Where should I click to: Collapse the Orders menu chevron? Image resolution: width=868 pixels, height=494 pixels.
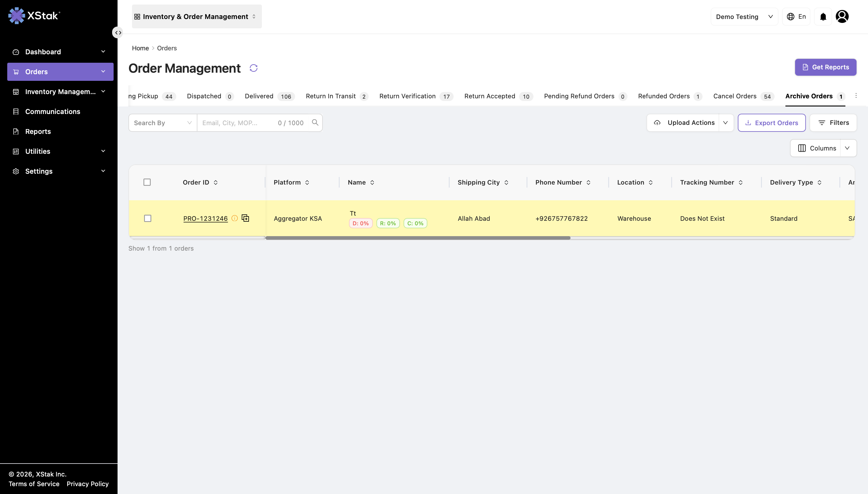(x=103, y=71)
